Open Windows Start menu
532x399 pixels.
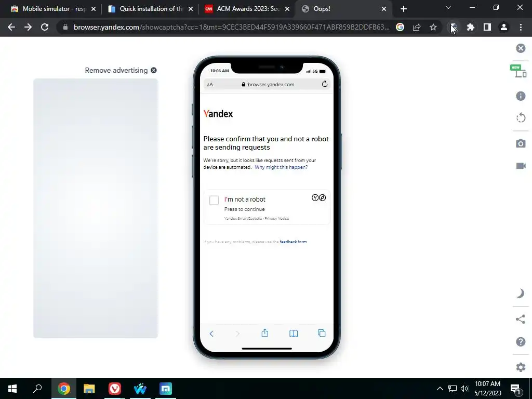coord(12,389)
